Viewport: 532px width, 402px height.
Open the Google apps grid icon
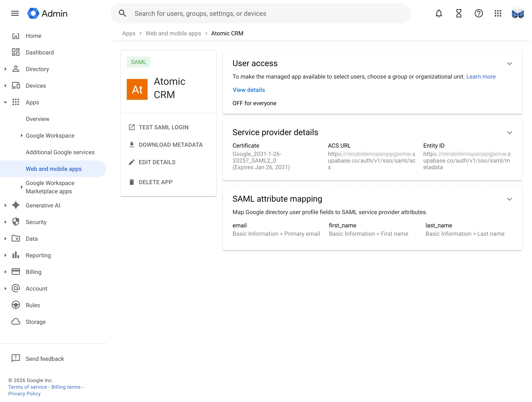pyautogui.click(x=498, y=14)
